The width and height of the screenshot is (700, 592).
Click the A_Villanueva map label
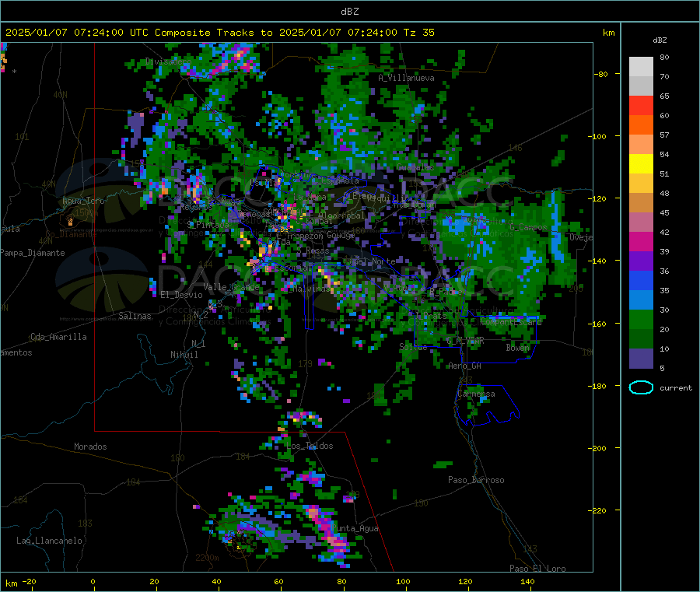coord(406,78)
